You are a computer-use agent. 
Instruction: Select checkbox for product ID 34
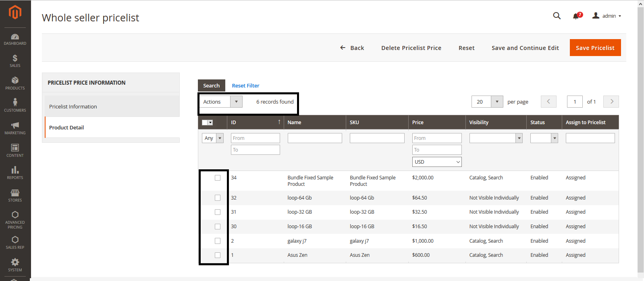pos(218,178)
